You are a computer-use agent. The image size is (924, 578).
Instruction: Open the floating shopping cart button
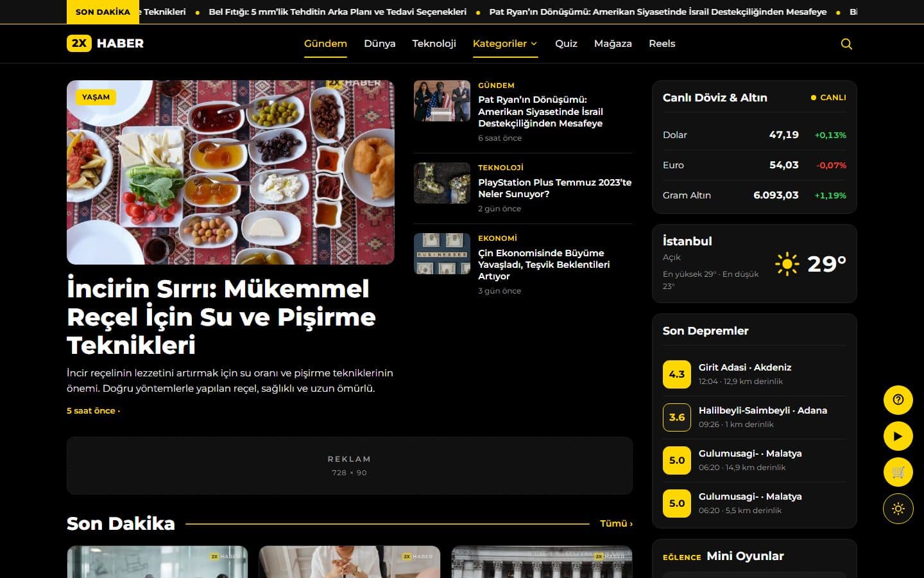(x=898, y=473)
